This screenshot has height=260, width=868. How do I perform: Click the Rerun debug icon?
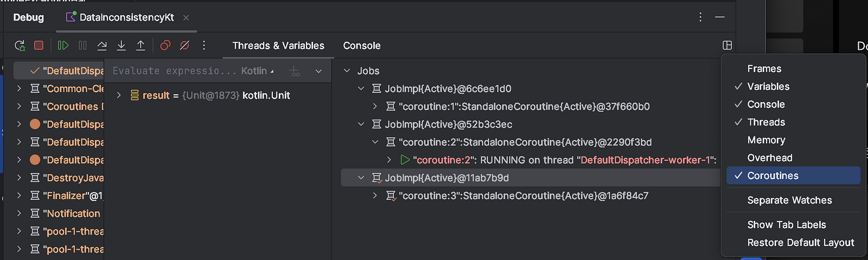20,45
